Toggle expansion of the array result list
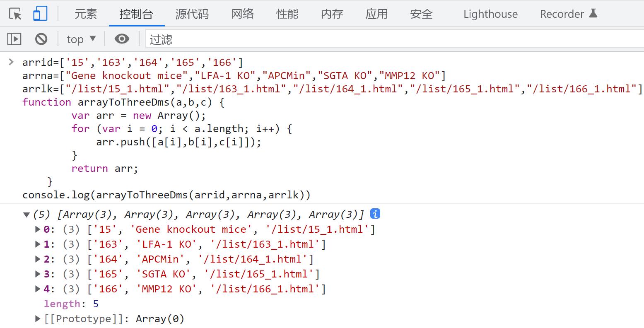This screenshot has width=644, height=328. tap(26, 215)
